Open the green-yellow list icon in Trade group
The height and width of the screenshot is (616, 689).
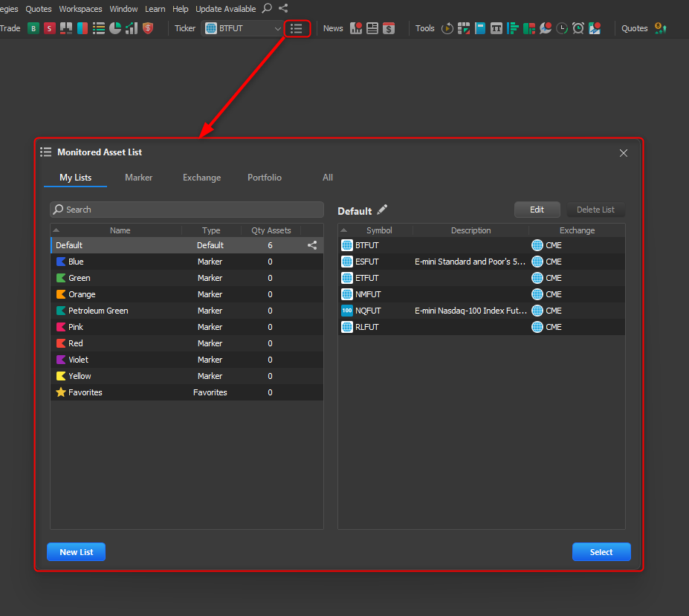pos(98,28)
